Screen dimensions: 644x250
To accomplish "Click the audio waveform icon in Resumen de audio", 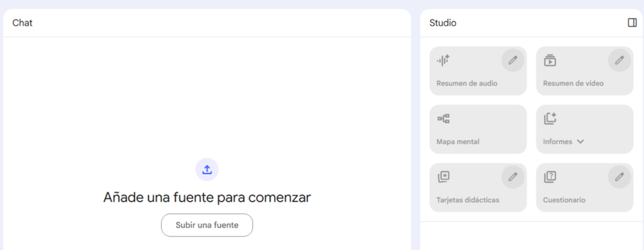I will click(443, 60).
